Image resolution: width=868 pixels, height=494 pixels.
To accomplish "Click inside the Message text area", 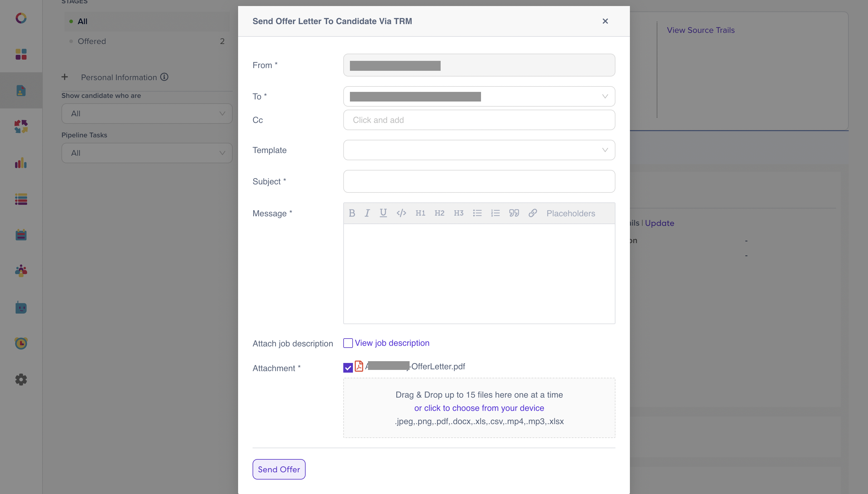I will (x=479, y=274).
